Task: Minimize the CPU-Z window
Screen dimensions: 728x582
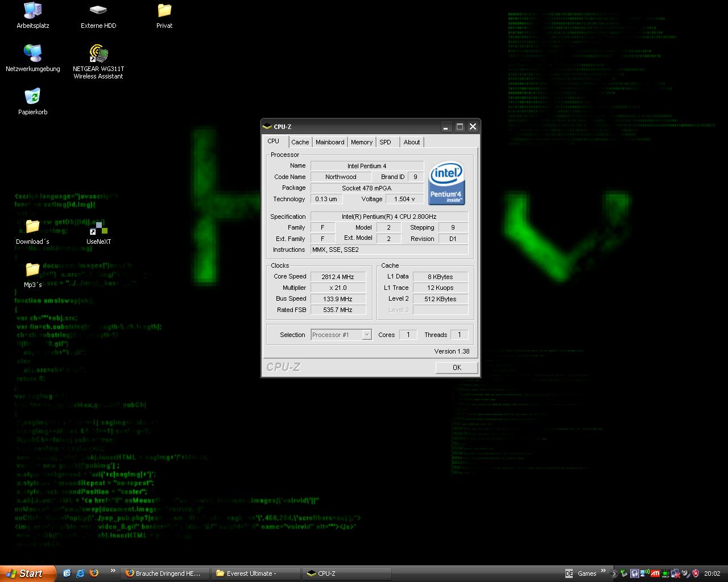Action: point(446,127)
